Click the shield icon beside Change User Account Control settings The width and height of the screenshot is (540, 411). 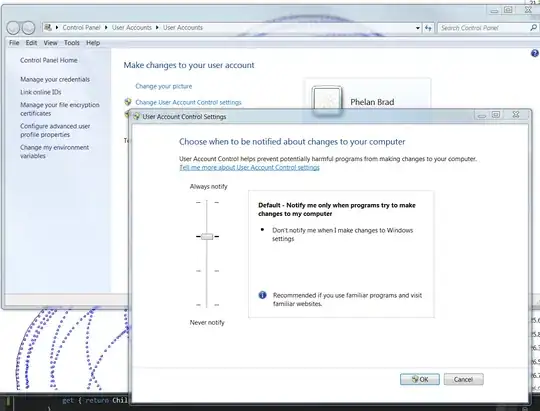click(128, 102)
